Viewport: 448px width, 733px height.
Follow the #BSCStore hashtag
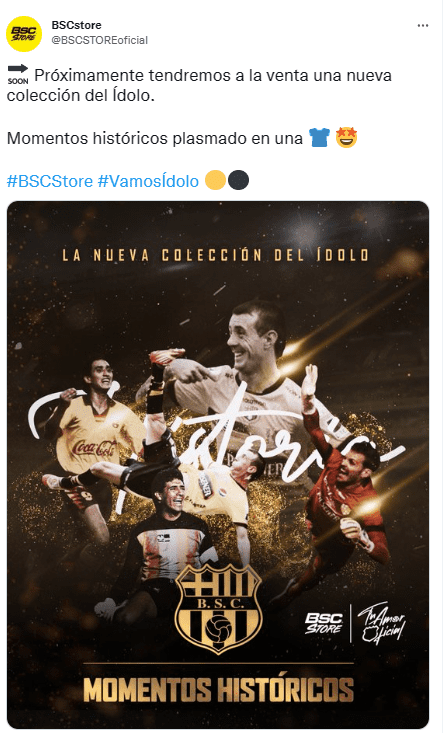click(x=50, y=181)
